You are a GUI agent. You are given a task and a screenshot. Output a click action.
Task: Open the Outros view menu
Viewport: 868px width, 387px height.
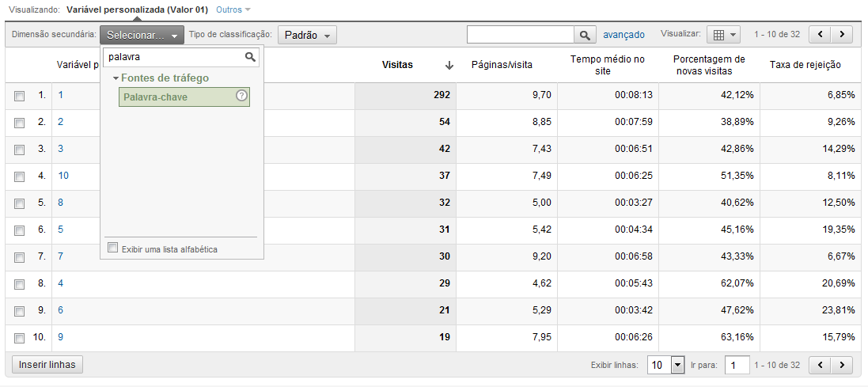pos(233,9)
